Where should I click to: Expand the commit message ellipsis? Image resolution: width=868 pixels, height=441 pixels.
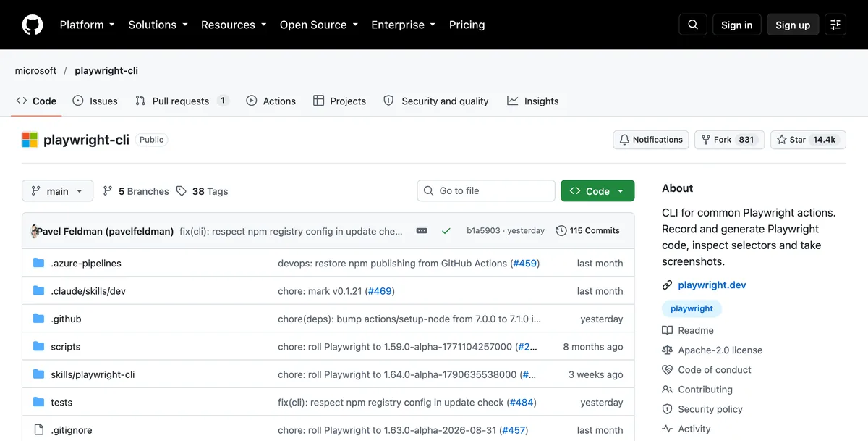[x=422, y=231]
